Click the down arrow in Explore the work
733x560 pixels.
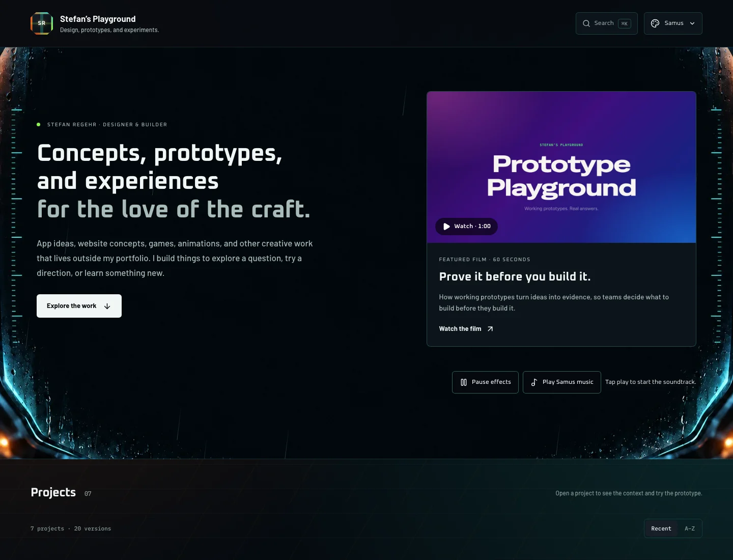point(107,306)
